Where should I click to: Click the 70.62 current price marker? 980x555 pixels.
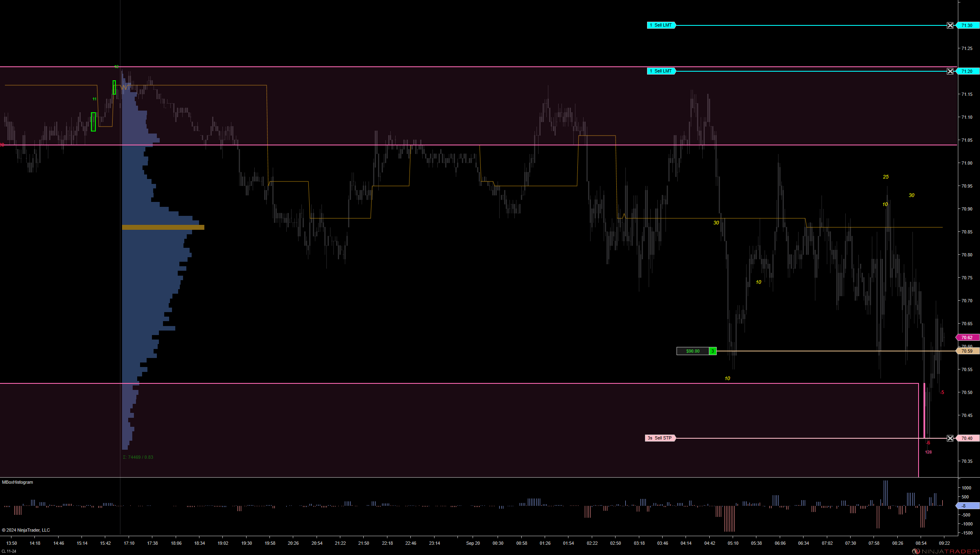(x=967, y=338)
